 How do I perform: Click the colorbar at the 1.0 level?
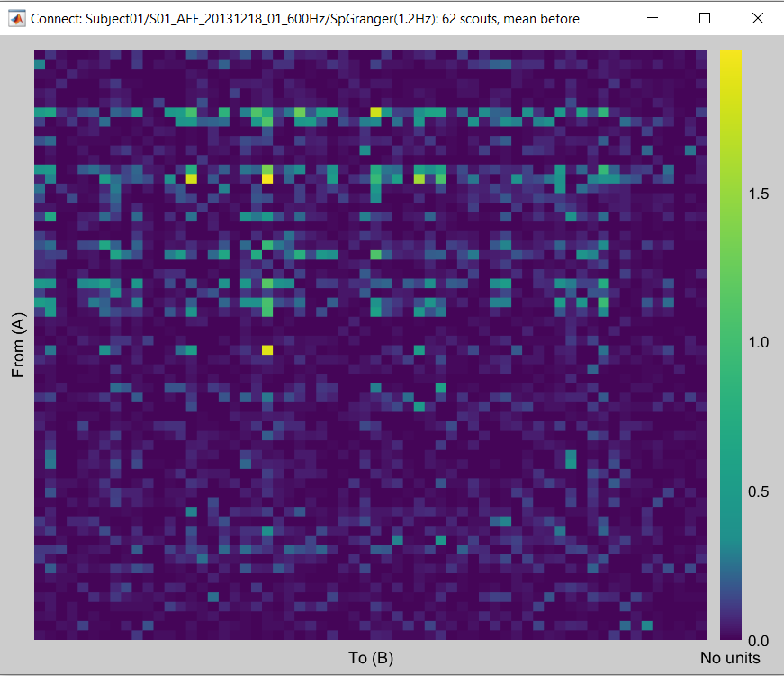click(730, 343)
